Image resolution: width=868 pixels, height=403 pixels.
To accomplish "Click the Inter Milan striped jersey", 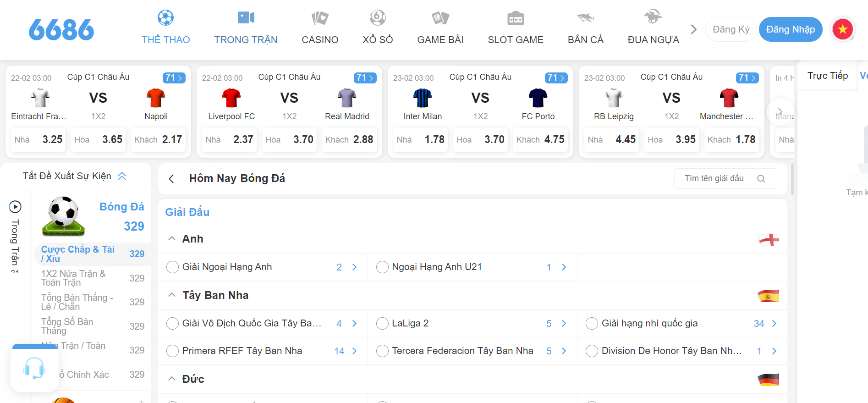I will (423, 98).
